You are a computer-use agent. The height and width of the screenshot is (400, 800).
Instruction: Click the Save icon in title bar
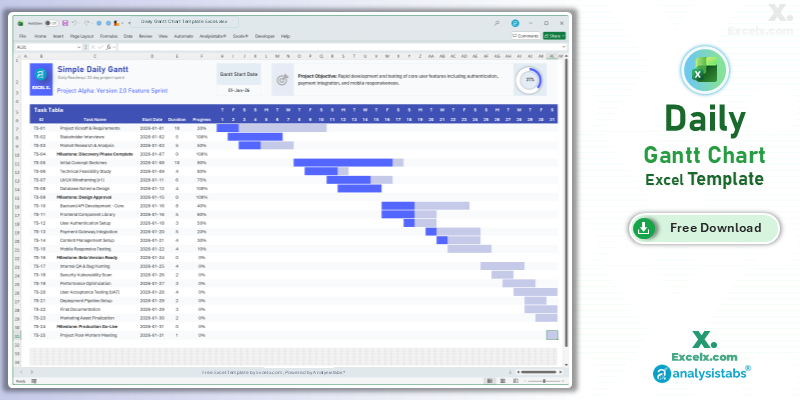(65, 21)
